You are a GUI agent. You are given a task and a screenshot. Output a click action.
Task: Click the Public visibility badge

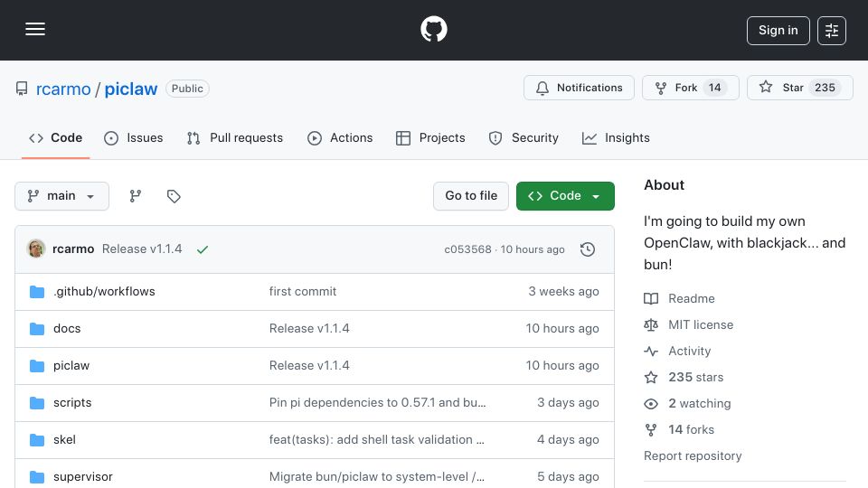[187, 89]
